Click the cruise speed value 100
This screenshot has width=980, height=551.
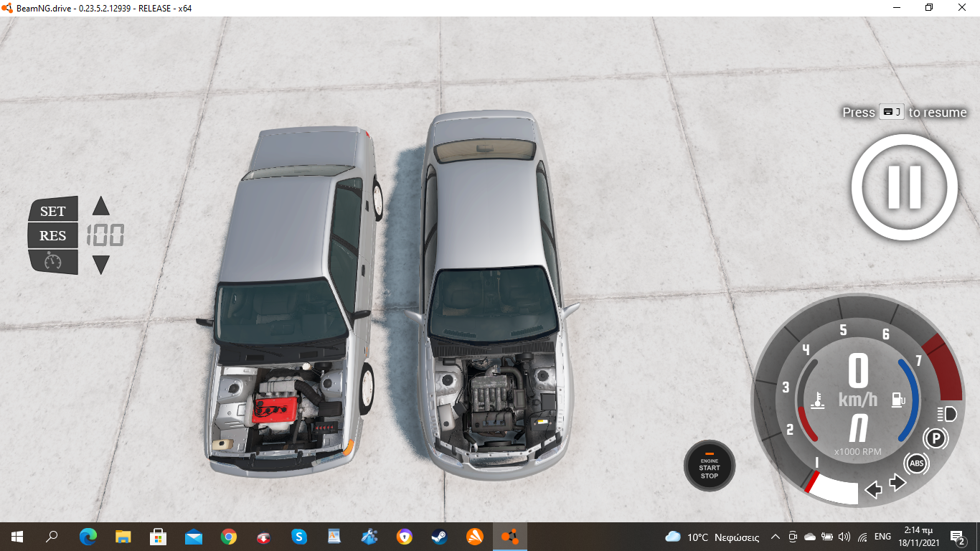click(105, 235)
